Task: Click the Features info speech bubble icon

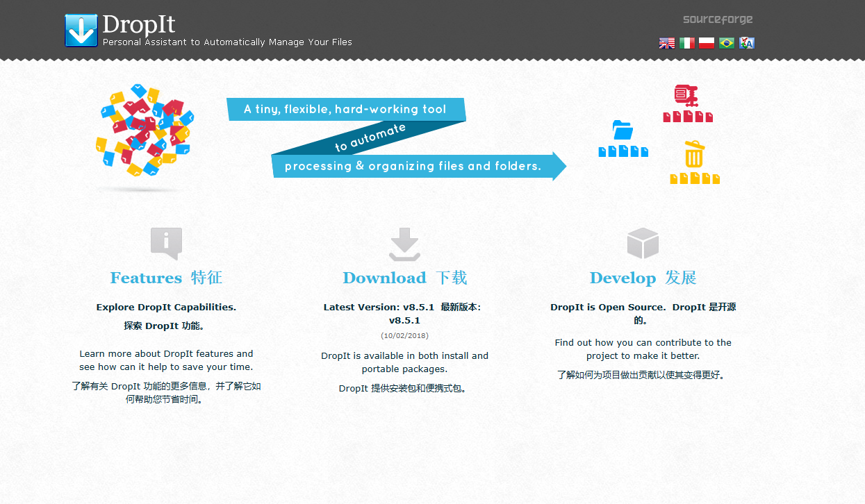Action: click(166, 244)
